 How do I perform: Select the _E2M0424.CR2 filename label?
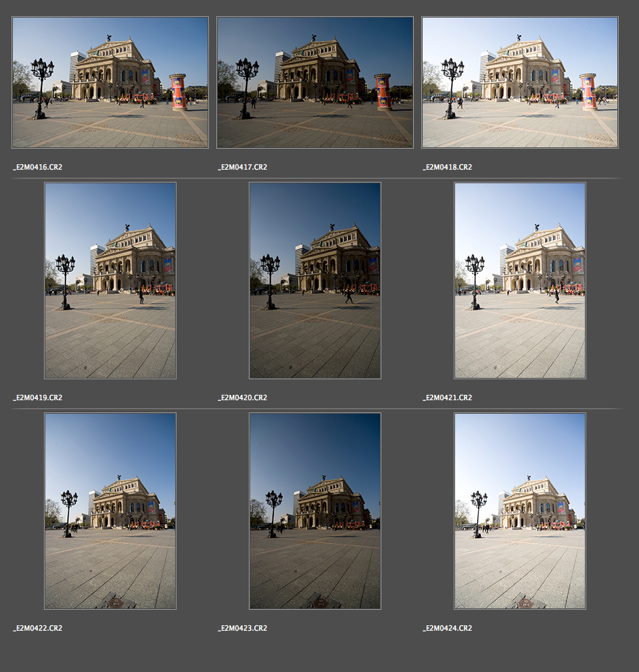pos(448,628)
